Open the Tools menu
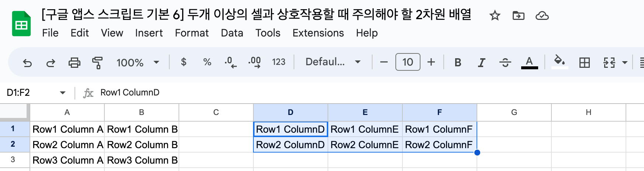 coord(268,33)
